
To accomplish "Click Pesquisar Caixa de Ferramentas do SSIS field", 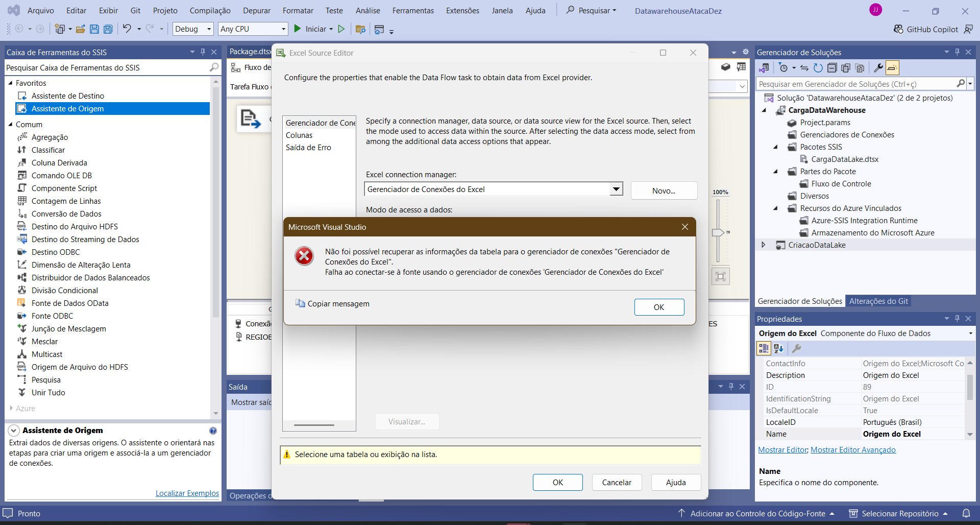I will pyautogui.click(x=106, y=67).
